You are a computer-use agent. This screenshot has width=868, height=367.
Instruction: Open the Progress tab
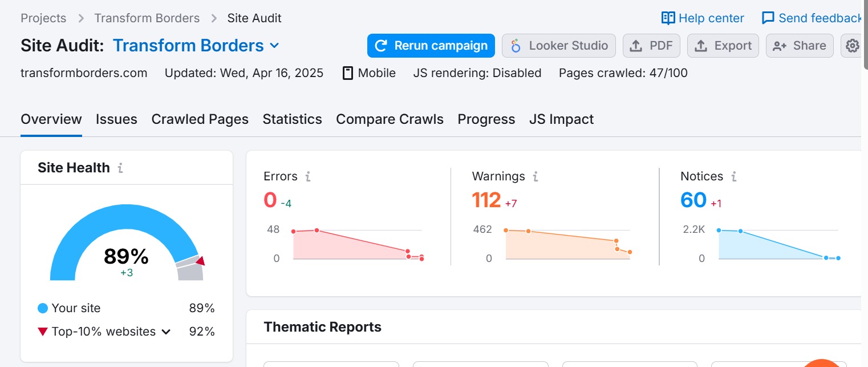click(486, 119)
